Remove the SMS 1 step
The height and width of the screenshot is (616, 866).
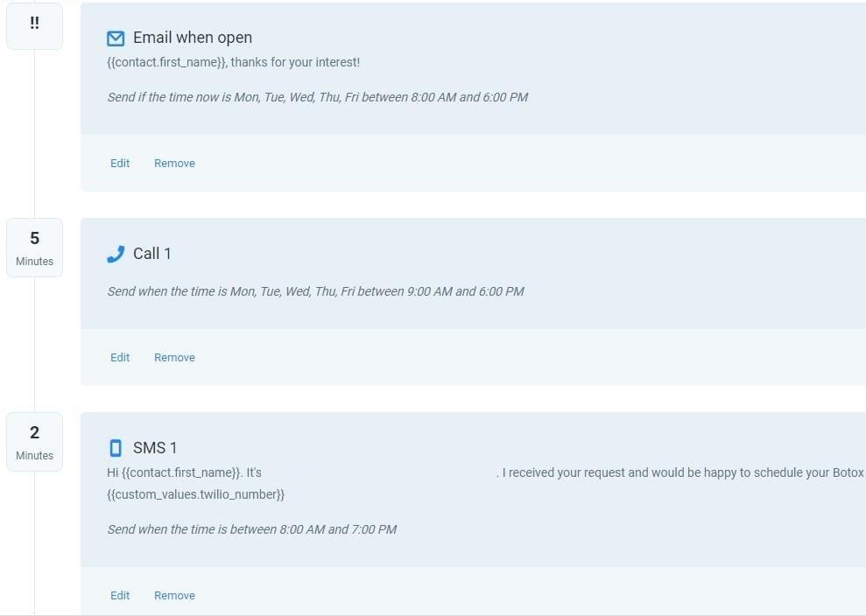coord(174,596)
